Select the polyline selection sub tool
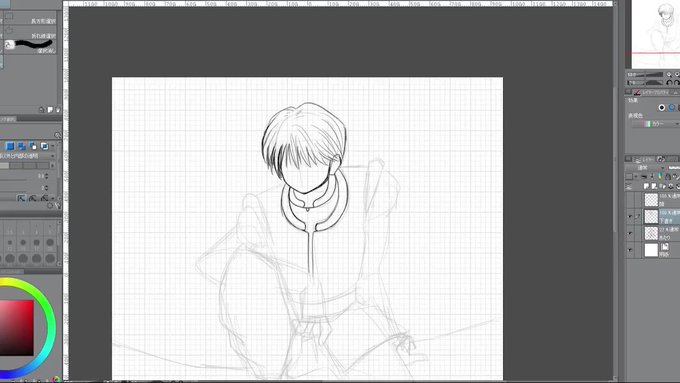Image resolution: width=680 pixels, height=383 pixels. (x=30, y=33)
